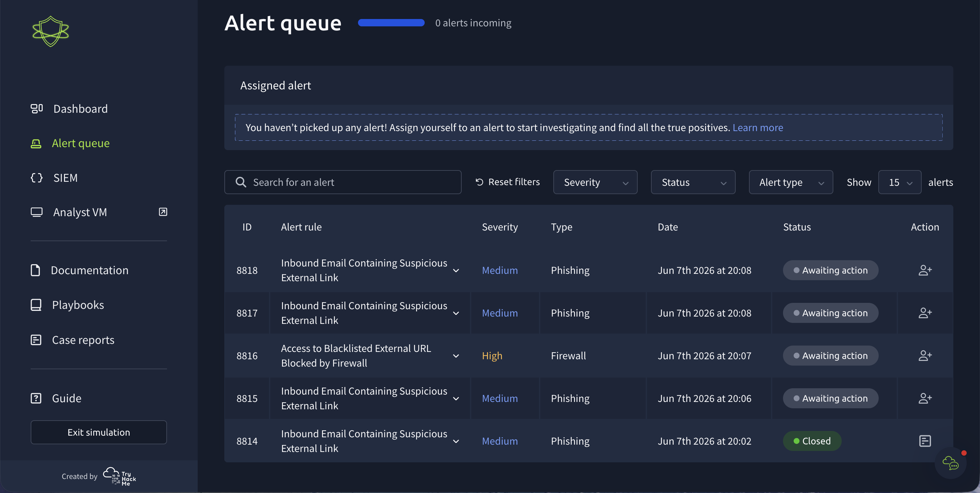Click the Search for an alert field

(x=343, y=182)
